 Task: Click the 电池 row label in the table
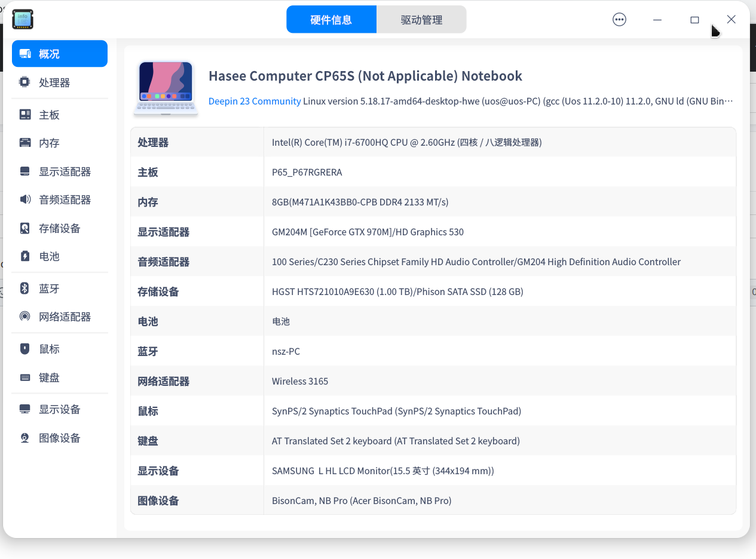click(x=148, y=321)
